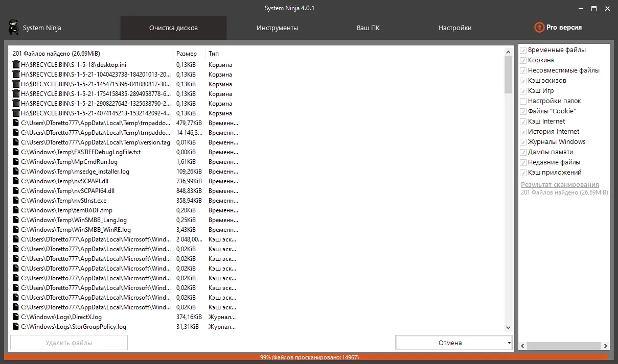Toggle the Несовместимые файлы checkbox

tap(523, 70)
